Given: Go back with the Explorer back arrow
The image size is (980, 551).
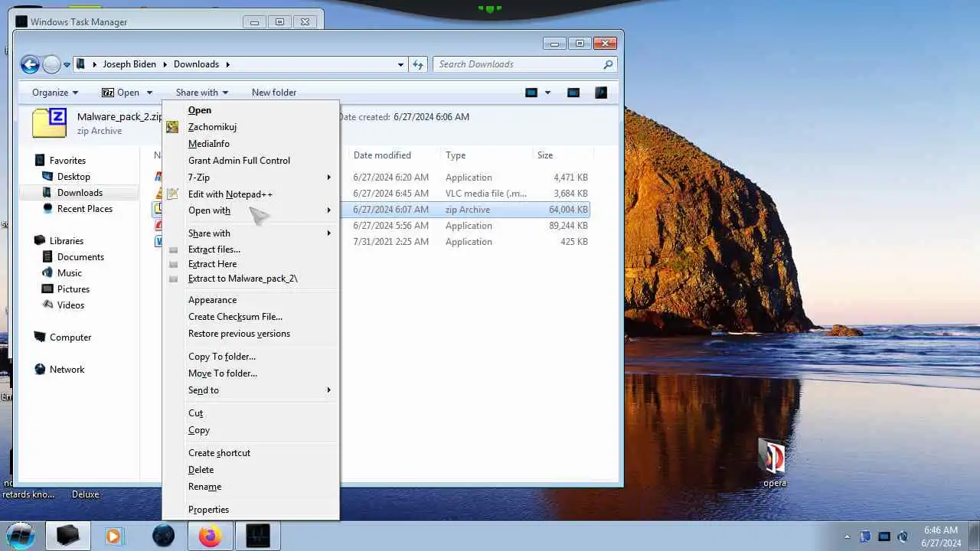Looking at the screenshot, I should (30, 64).
